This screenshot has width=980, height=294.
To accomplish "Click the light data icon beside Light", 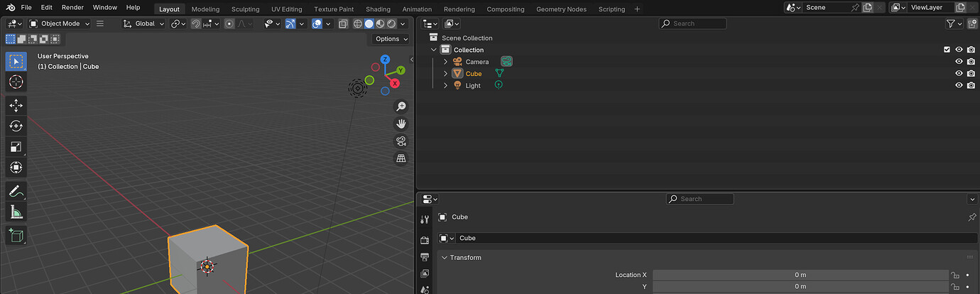I will tap(499, 85).
